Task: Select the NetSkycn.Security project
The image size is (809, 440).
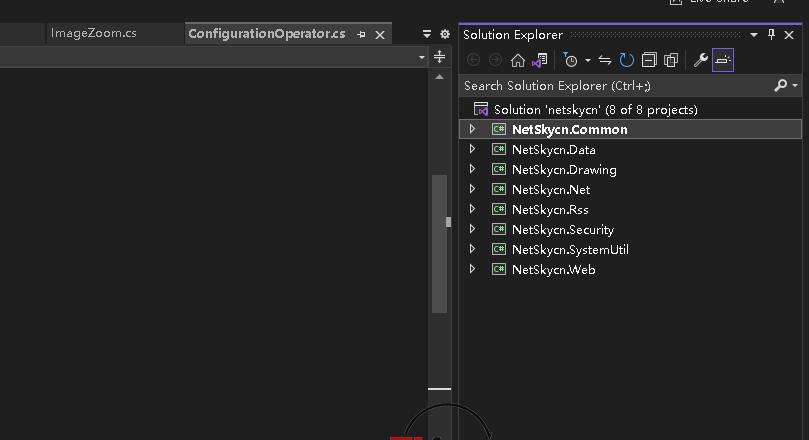Action: pos(562,229)
